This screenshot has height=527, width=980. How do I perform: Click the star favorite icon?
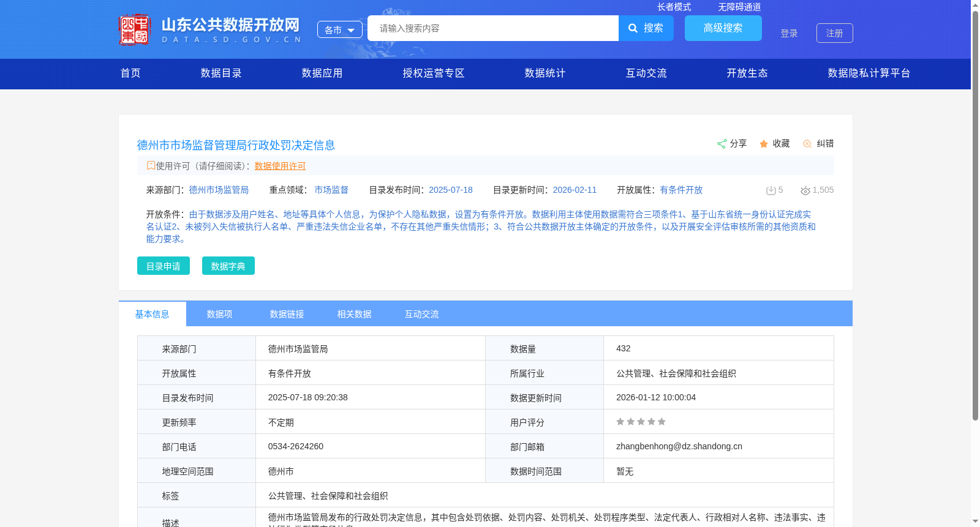(764, 144)
